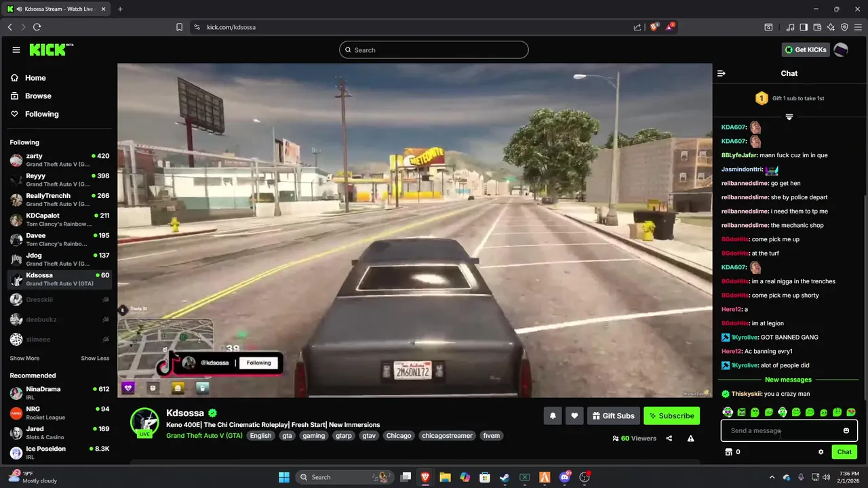Click the KICK logo
The height and width of the screenshot is (488, 868).
coord(52,49)
